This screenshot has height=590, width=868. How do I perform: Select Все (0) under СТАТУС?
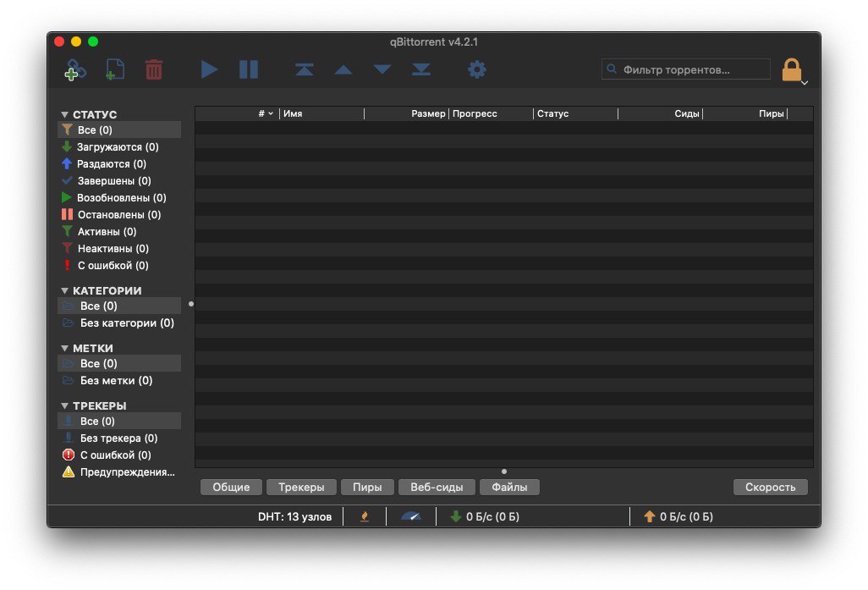[x=119, y=130]
